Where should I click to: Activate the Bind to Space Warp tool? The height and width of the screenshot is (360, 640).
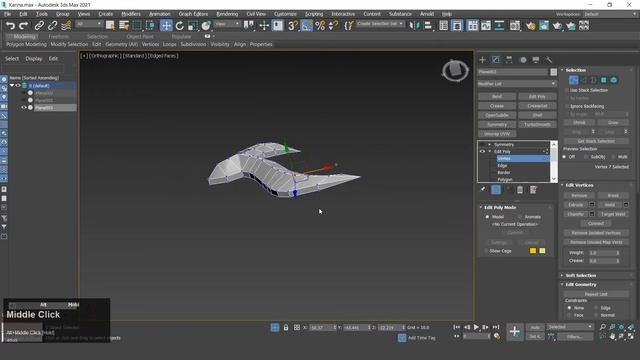tap(66, 26)
